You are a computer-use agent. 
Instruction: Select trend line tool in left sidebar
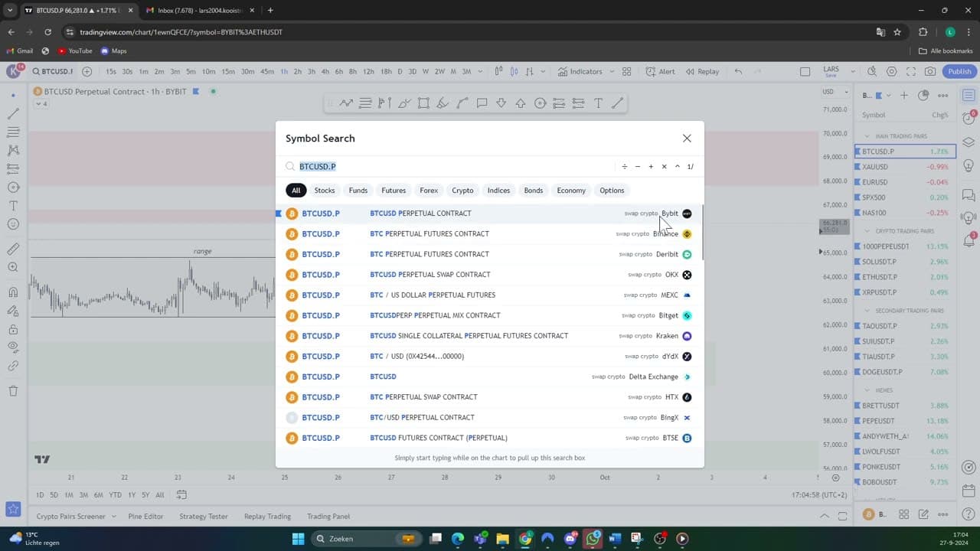13,113
